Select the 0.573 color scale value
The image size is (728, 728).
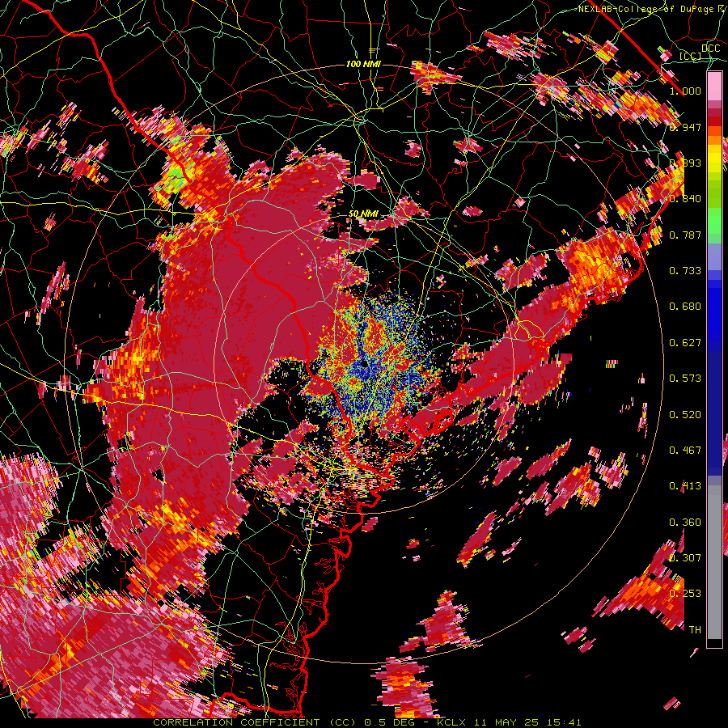coord(685,379)
